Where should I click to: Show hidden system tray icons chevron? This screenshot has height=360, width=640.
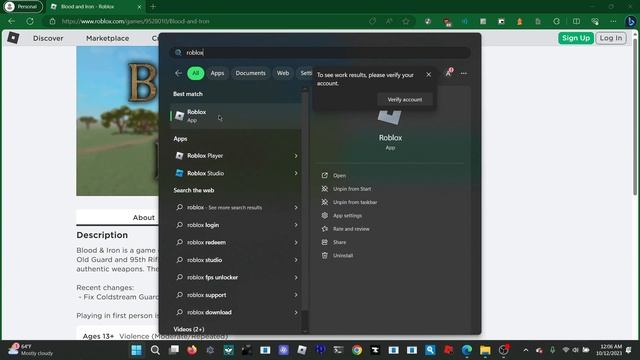click(x=526, y=350)
